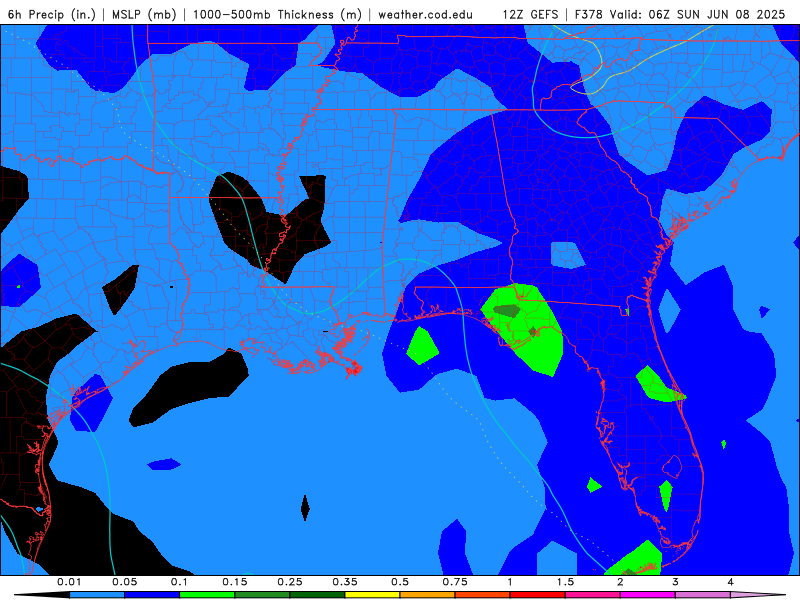The height and width of the screenshot is (600, 800).
Task: Click the '2' legend value
Action: pos(620,582)
